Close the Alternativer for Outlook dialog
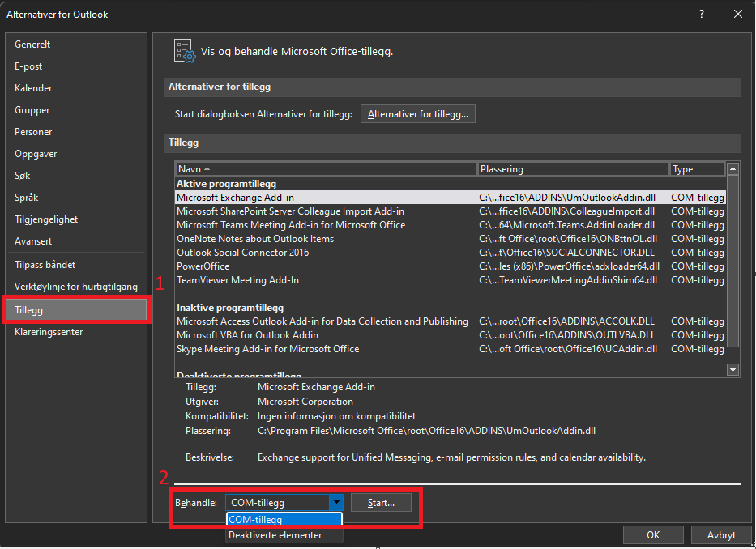 click(x=738, y=14)
